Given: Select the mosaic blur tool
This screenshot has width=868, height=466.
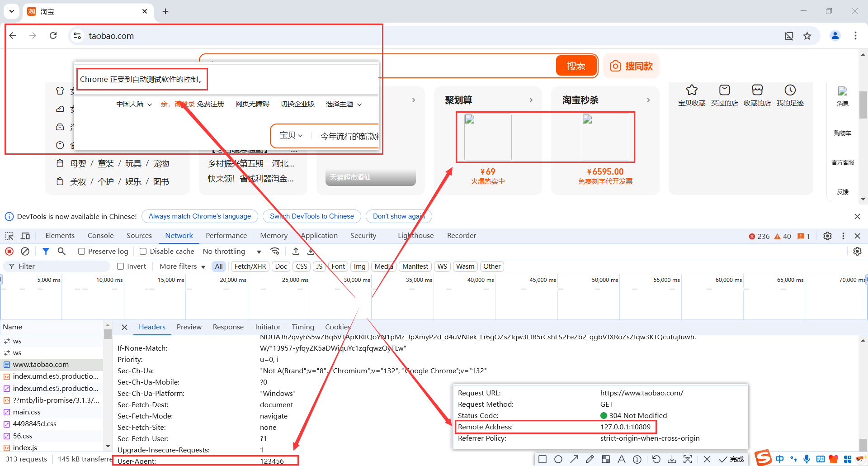Looking at the screenshot, I should pyautogui.click(x=606, y=459).
